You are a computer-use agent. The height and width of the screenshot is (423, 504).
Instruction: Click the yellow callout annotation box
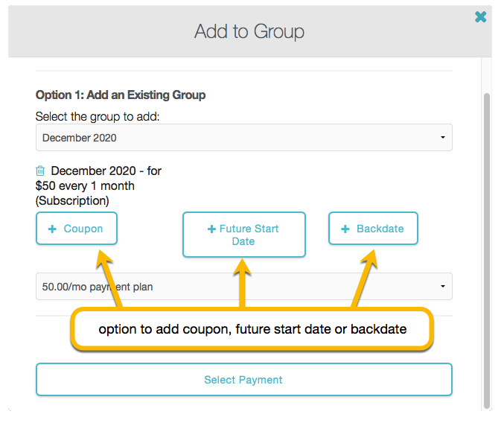click(x=252, y=328)
